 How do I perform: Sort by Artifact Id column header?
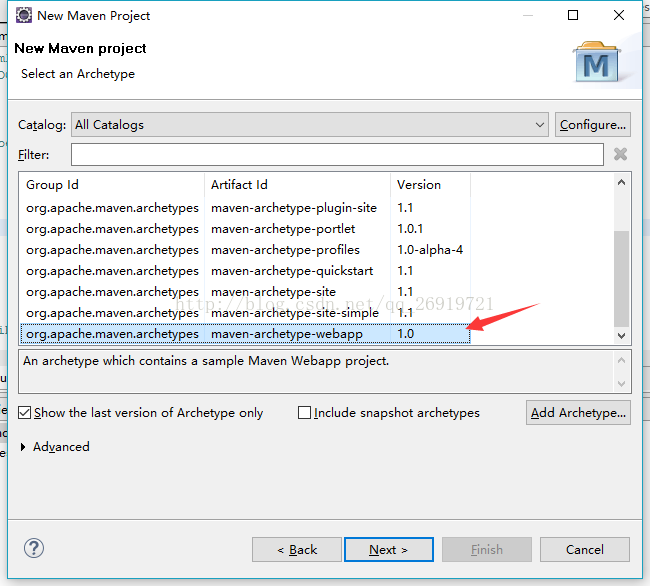297,184
